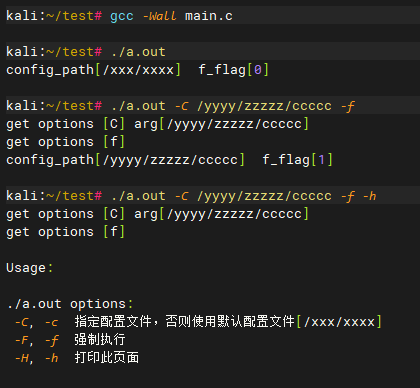This screenshot has height=388, width=420.
Task: Click the uppercase "-F," option in help list
Action: (x=24, y=340)
